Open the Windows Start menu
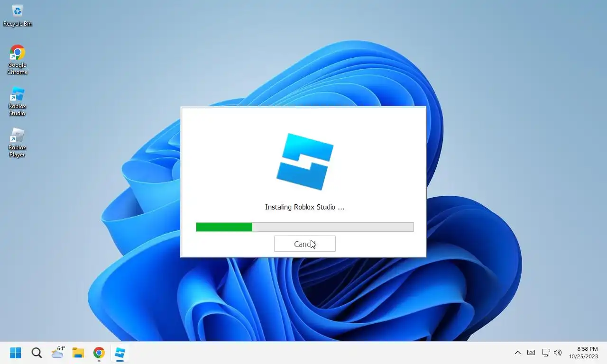607x364 pixels. [x=15, y=353]
